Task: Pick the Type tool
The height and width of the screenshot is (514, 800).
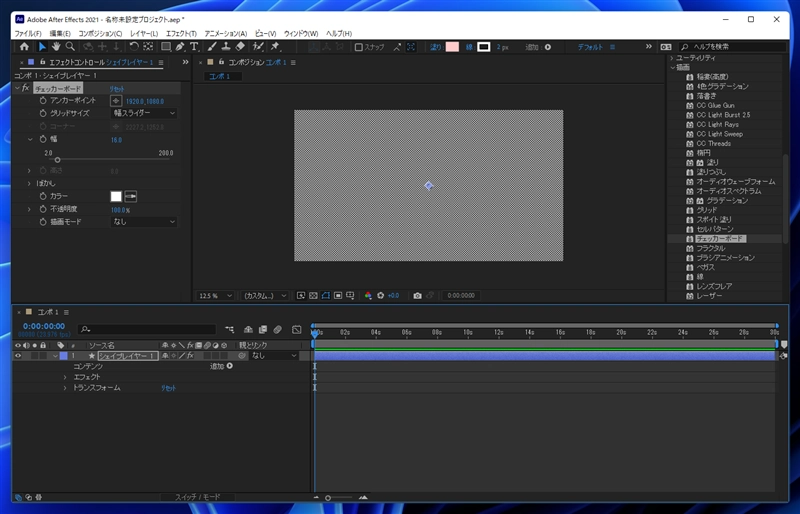Action: point(195,47)
